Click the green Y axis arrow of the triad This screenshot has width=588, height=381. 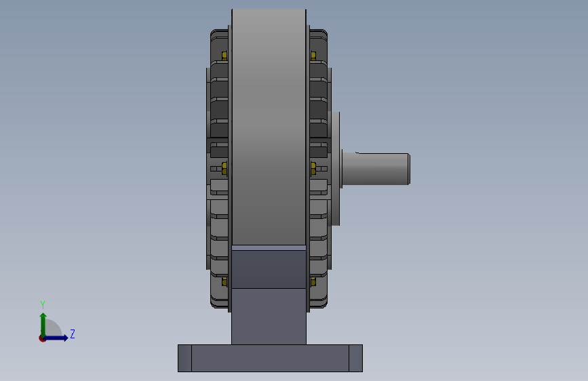[x=43, y=325]
